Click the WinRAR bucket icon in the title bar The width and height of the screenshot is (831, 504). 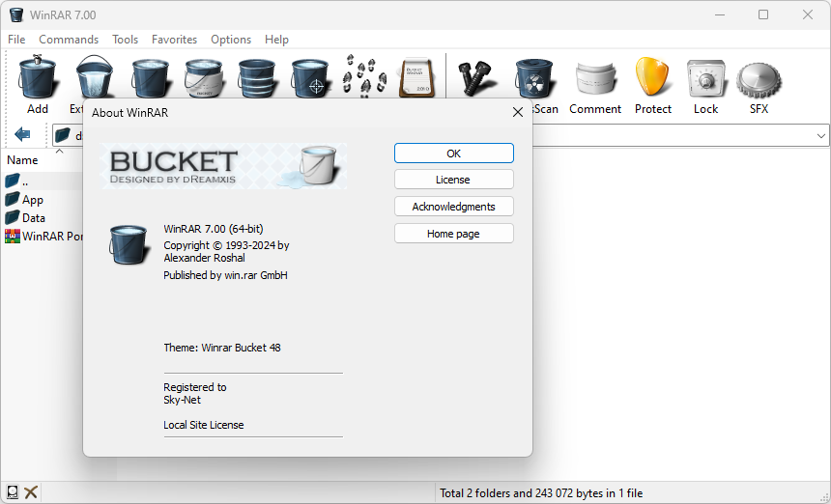pyautogui.click(x=16, y=14)
